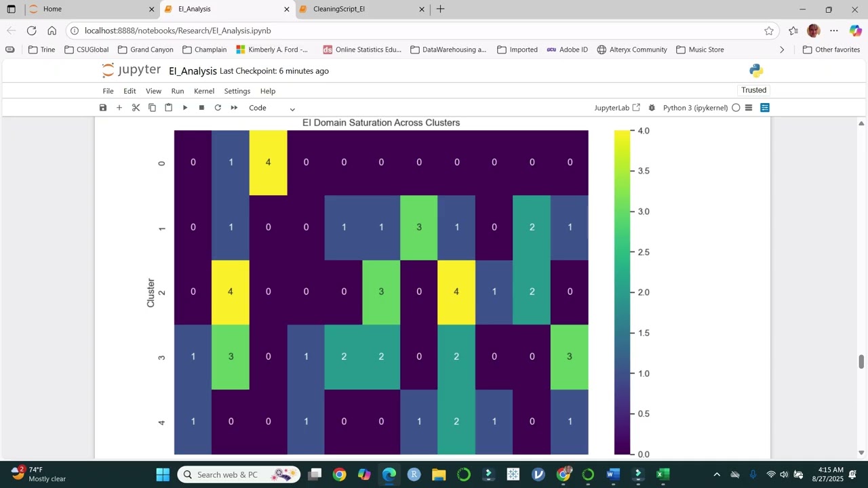Image resolution: width=868 pixels, height=488 pixels.
Task: Open the Windows Start menu
Action: click(163, 474)
